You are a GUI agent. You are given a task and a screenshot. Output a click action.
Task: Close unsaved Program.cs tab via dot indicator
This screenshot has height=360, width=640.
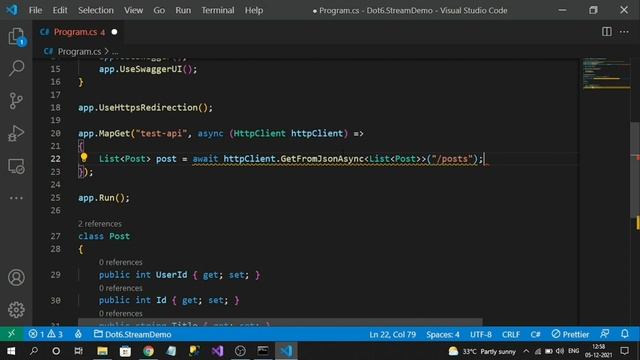[x=114, y=32]
